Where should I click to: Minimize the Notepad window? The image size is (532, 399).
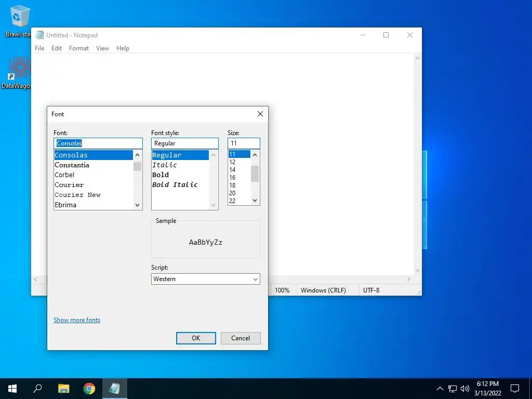[363, 35]
